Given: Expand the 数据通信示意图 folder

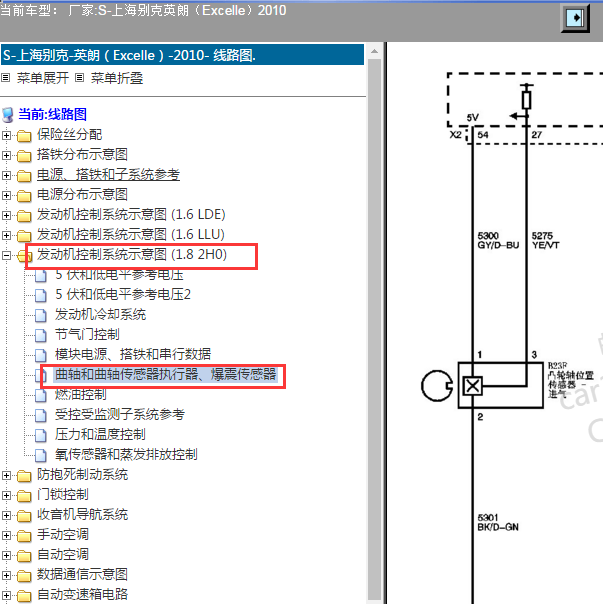Looking at the screenshot, I should point(6,575).
